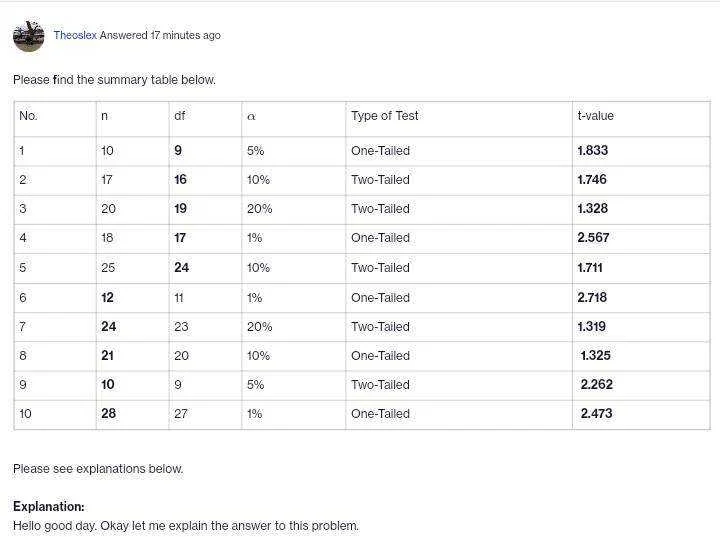Select the t-value 1.319 cell
This screenshot has height=556, width=720.
click(x=641, y=327)
